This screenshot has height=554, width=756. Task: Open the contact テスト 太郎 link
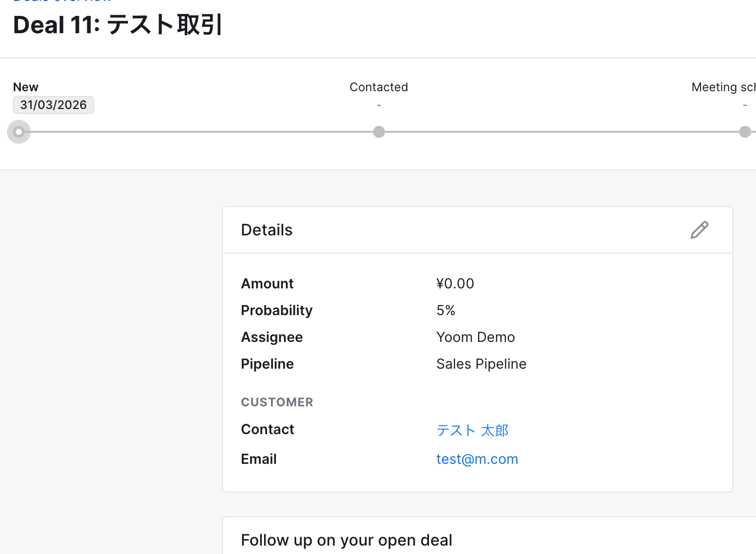(x=472, y=430)
